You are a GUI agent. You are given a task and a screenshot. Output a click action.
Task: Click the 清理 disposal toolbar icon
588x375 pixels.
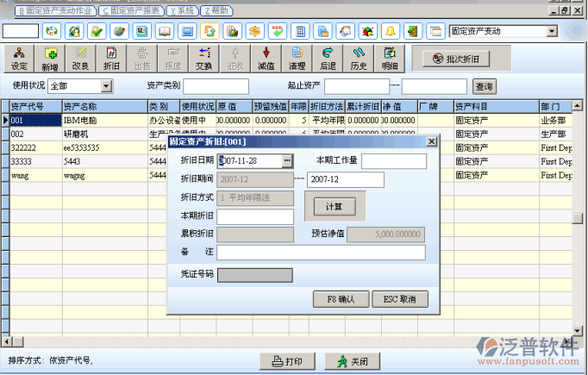pyautogui.click(x=297, y=59)
